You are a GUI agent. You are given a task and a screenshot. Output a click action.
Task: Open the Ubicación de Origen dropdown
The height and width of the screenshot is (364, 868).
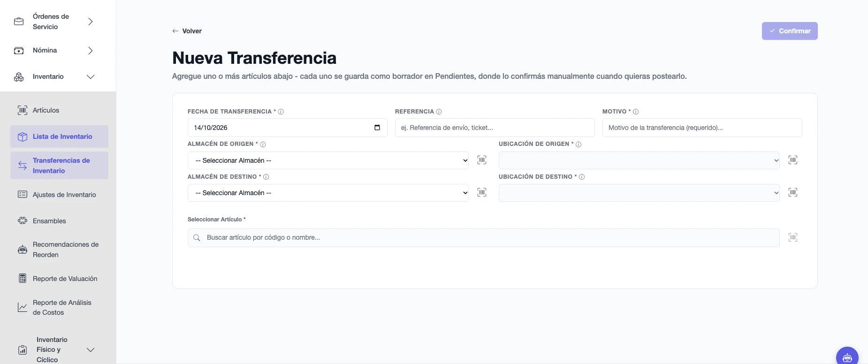tap(639, 160)
